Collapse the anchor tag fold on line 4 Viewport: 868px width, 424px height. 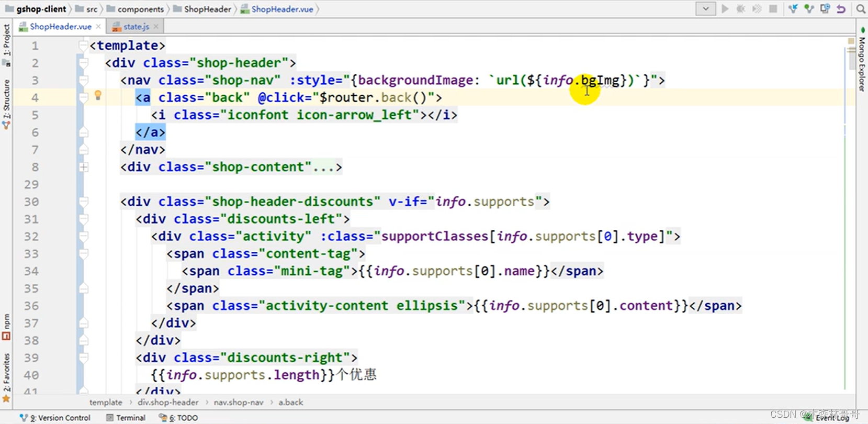pos(83,98)
